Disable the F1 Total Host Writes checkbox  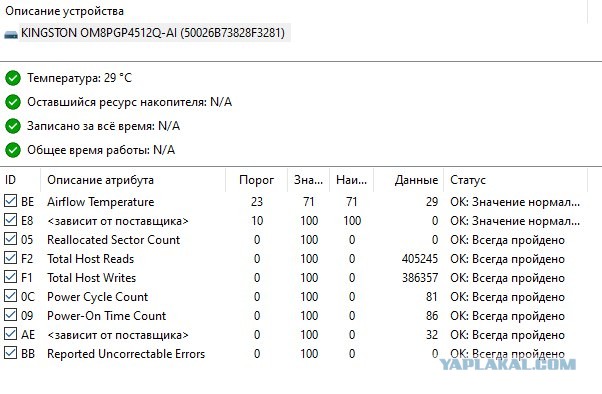[10, 277]
